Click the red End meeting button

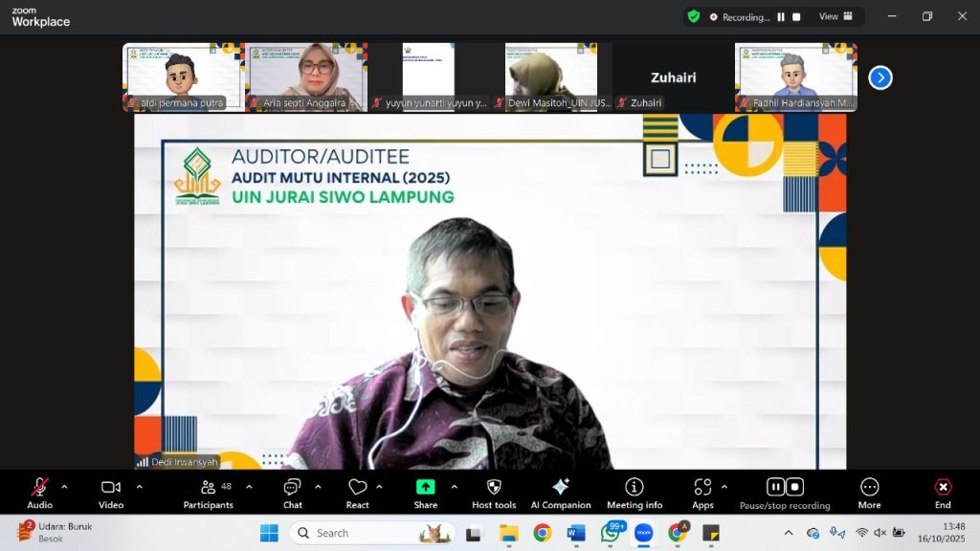pyautogui.click(x=943, y=493)
